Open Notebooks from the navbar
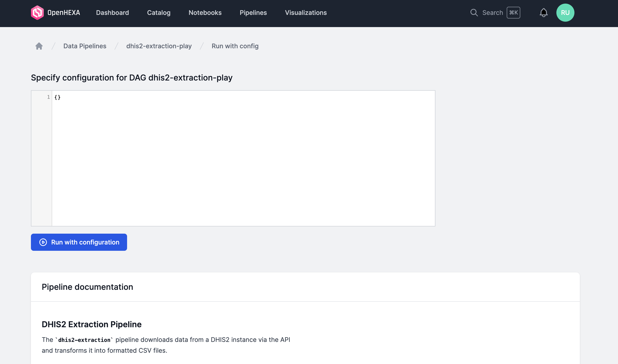618x364 pixels. [x=205, y=13]
